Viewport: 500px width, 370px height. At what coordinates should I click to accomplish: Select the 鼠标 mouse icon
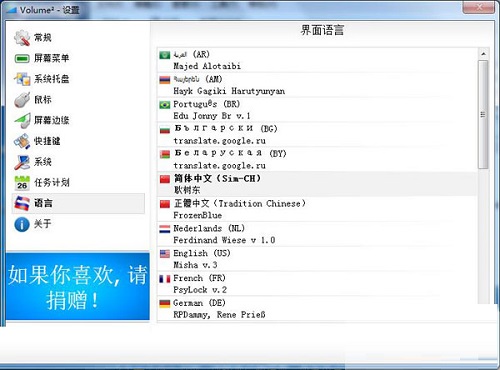coord(22,100)
